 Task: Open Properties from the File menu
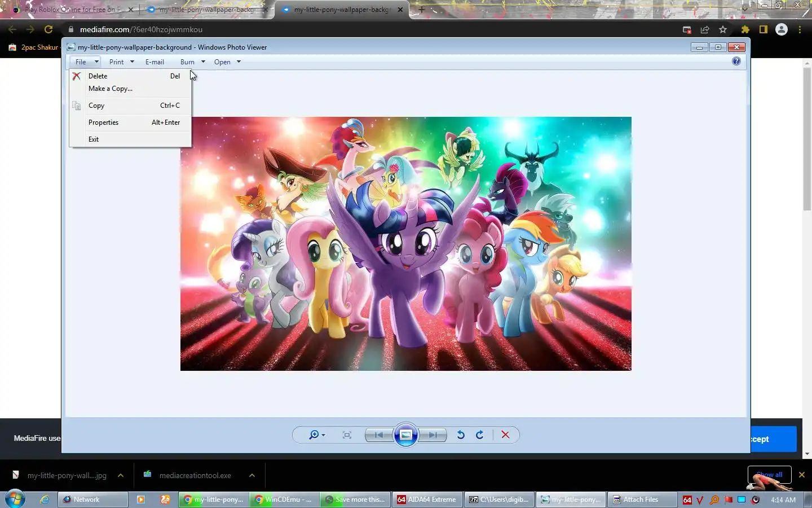pos(130,122)
